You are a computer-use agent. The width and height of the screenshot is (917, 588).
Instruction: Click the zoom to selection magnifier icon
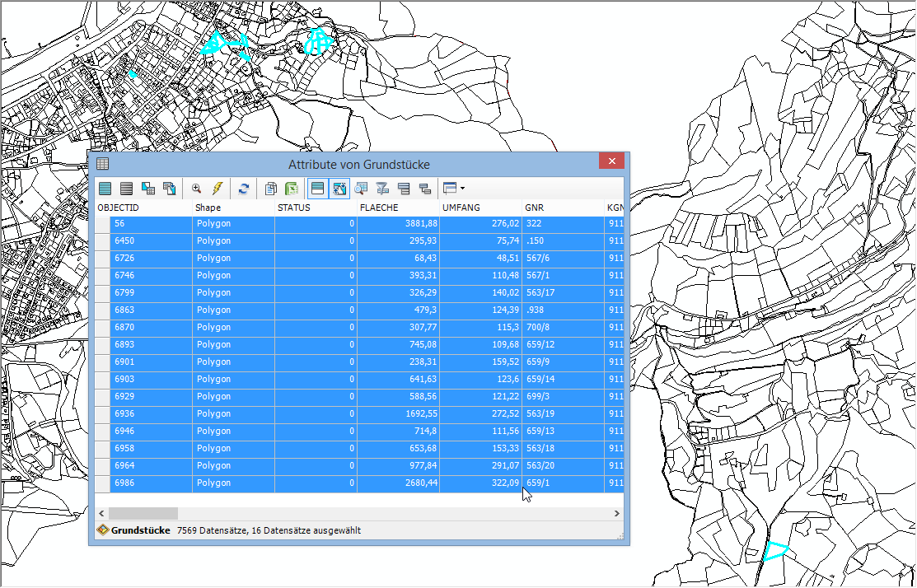(196, 189)
